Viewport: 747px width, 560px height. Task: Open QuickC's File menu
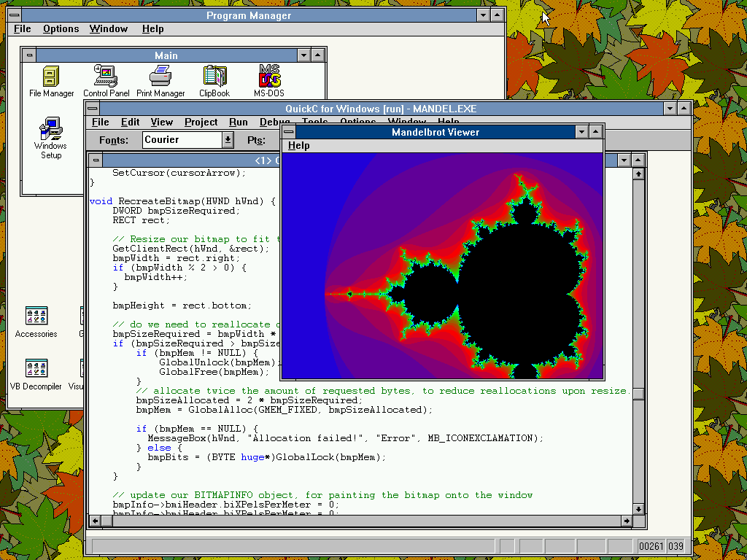pos(101,122)
